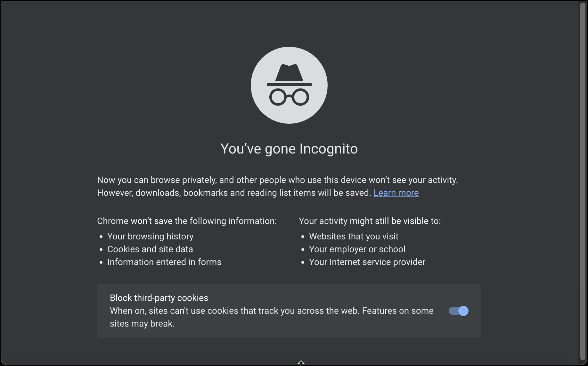Select the Your activity might still be visible heading
This screenshot has height=366, width=588.
click(x=370, y=221)
